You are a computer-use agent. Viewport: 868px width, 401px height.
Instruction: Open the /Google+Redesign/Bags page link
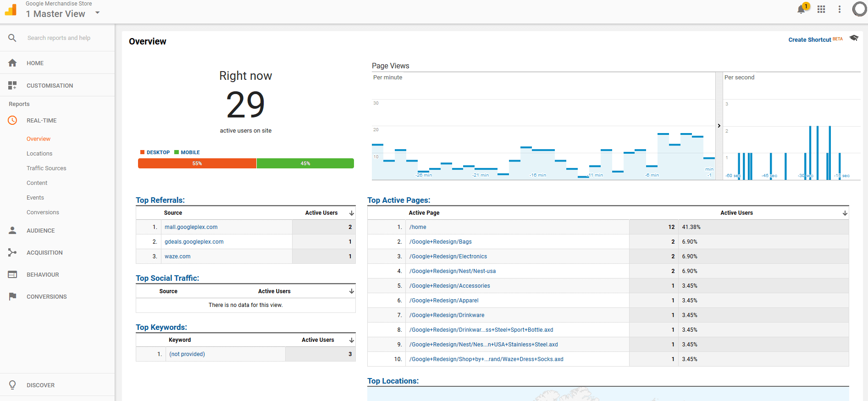440,242
